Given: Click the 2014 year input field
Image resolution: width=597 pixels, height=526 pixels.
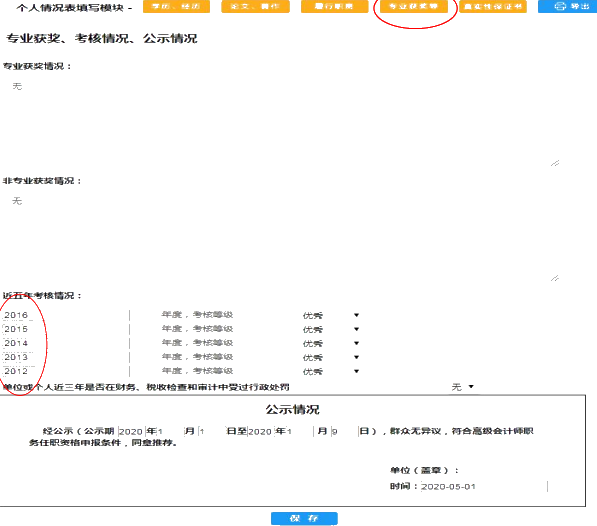Looking at the screenshot, I should (x=66, y=343).
